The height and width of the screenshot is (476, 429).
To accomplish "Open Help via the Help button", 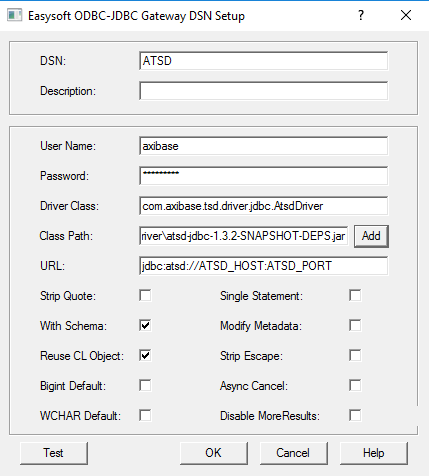I will pyautogui.click(x=374, y=453).
